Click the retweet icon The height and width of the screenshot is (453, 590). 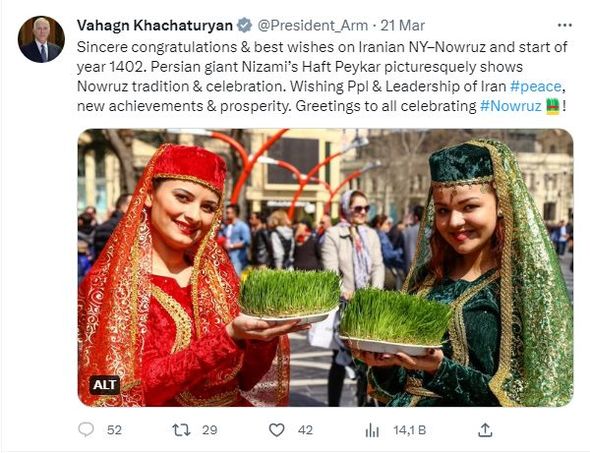point(181,430)
